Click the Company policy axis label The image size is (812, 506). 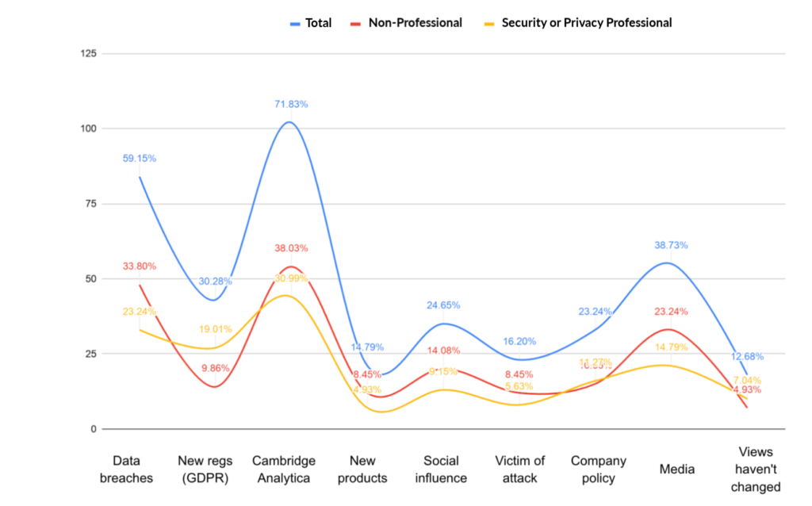click(599, 470)
